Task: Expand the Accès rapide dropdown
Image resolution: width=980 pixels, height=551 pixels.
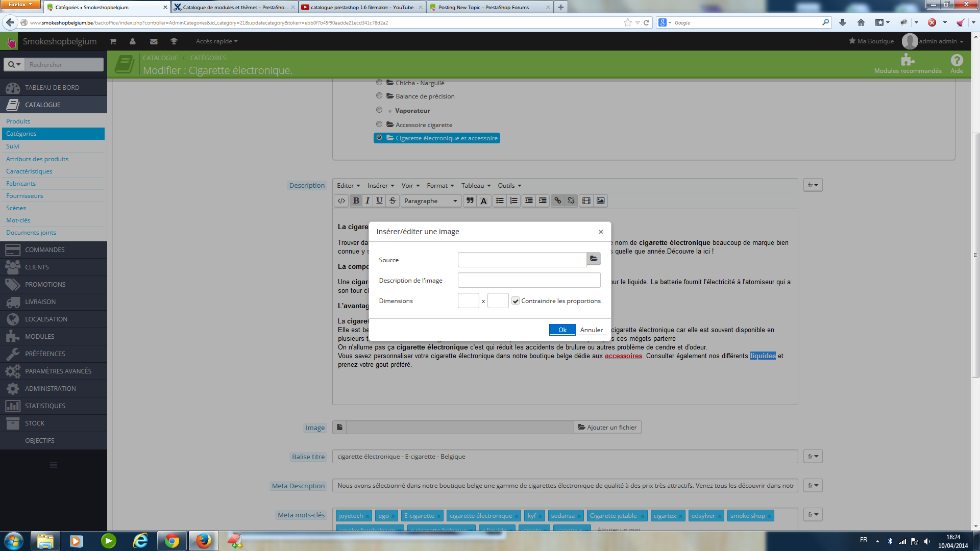Action: tap(216, 41)
